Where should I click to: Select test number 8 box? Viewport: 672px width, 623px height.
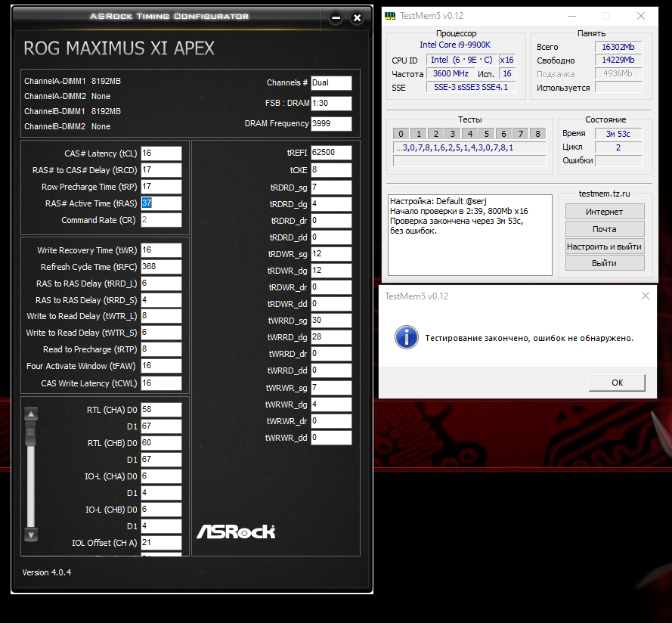[x=537, y=134]
